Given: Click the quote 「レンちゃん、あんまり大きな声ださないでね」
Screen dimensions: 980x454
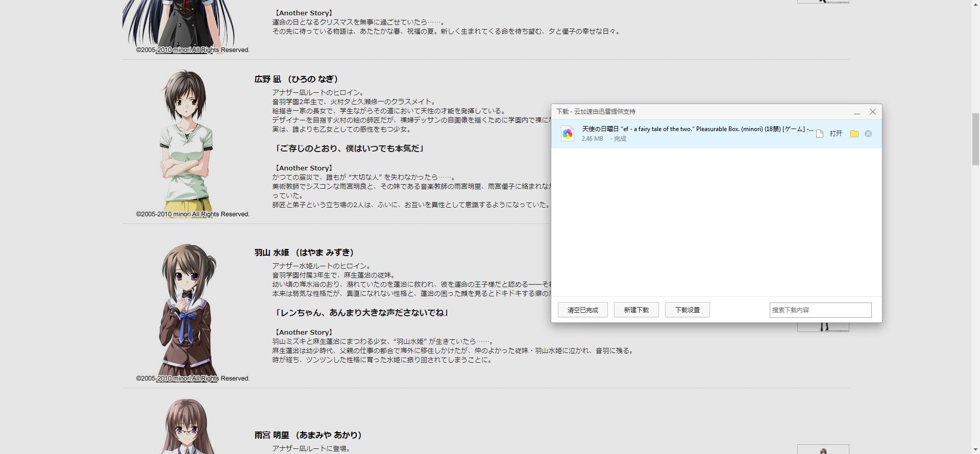Looking at the screenshot, I should pyautogui.click(x=361, y=313).
